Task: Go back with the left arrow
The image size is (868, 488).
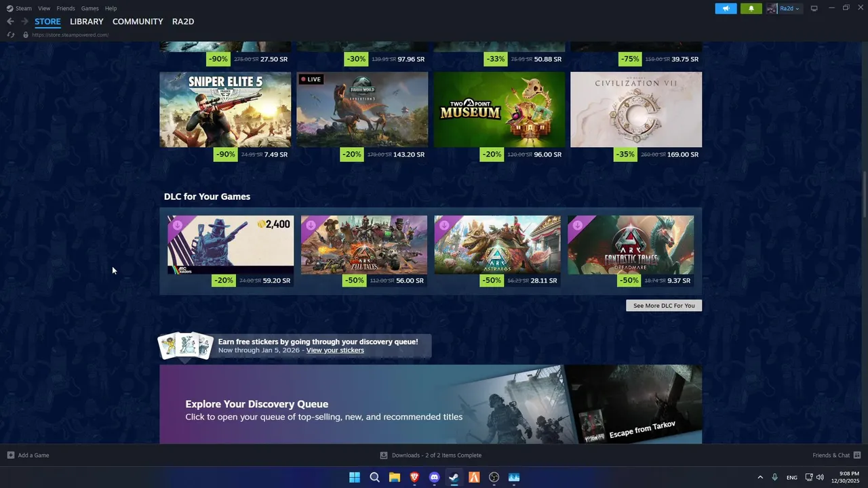Action: [x=10, y=22]
